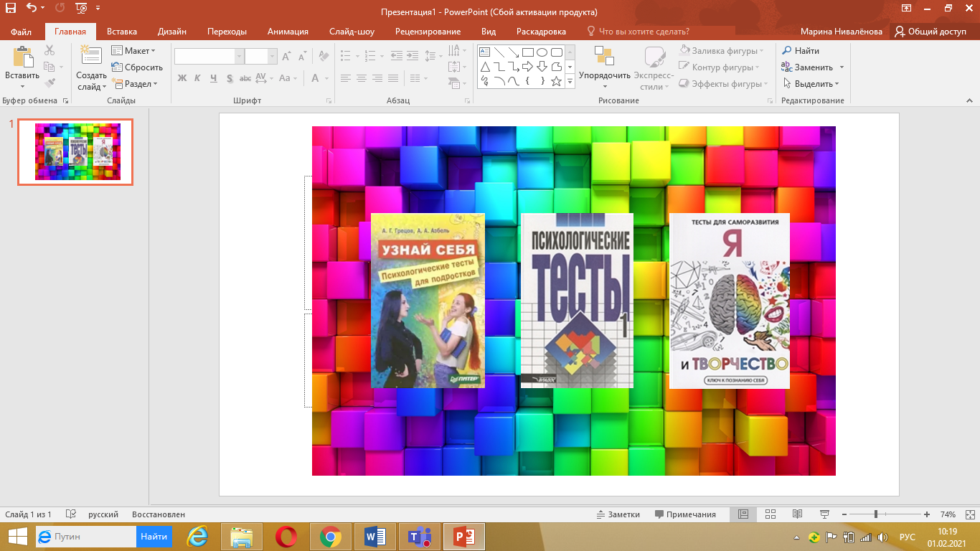Screen dimensions: 980x551
Task: Align text right
Action: click(377, 78)
